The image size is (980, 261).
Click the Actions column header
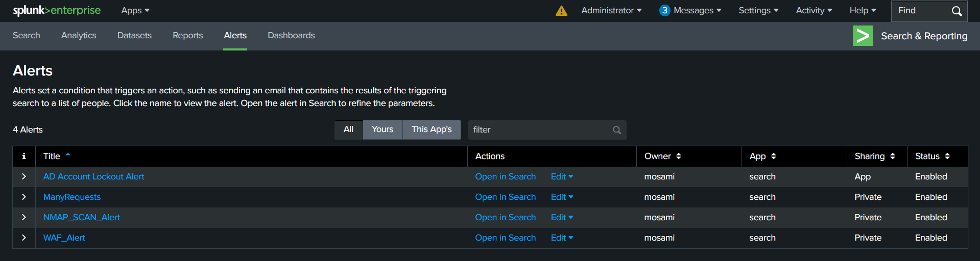(490, 156)
